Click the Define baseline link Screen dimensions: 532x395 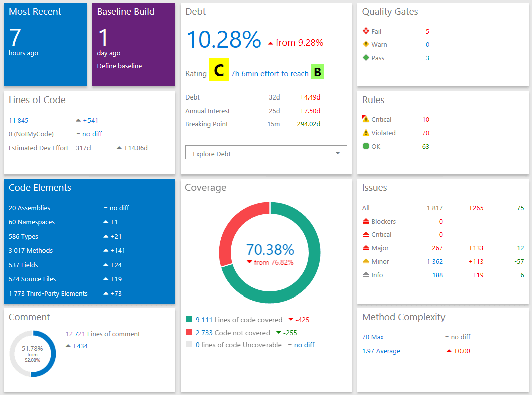(119, 66)
